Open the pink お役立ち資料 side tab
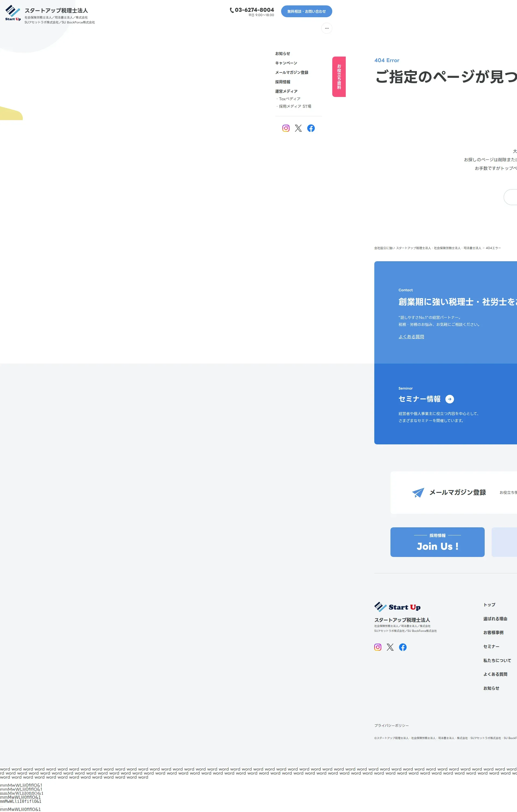Viewport: 517px width, 812px height. [338, 76]
